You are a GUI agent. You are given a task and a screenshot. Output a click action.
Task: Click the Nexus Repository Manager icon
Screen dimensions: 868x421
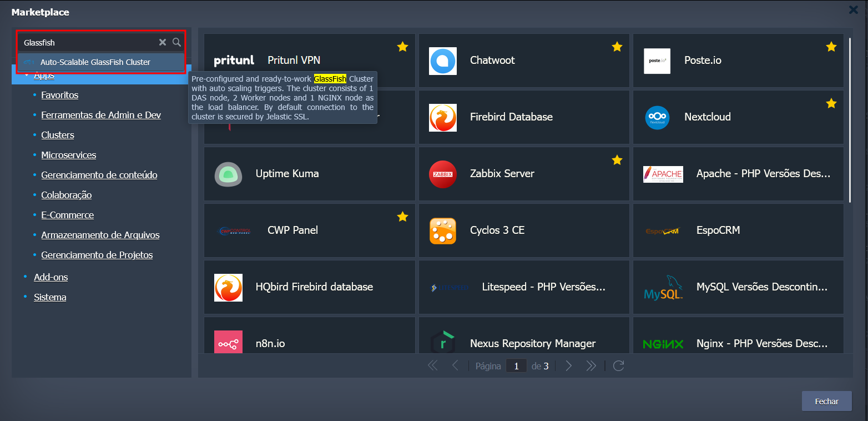point(443,342)
